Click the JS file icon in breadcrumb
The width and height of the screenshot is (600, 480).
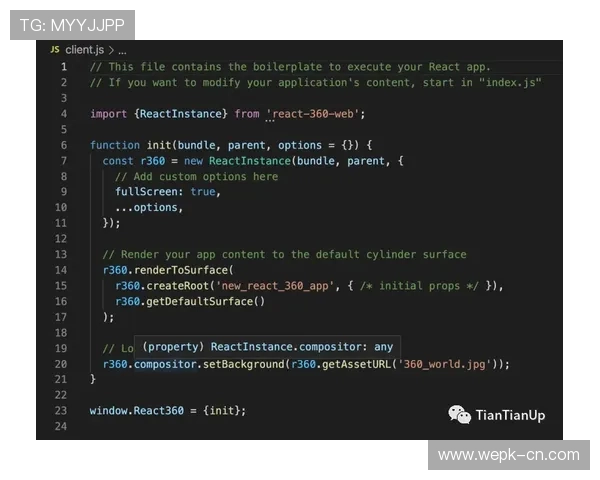coord(55,49)
